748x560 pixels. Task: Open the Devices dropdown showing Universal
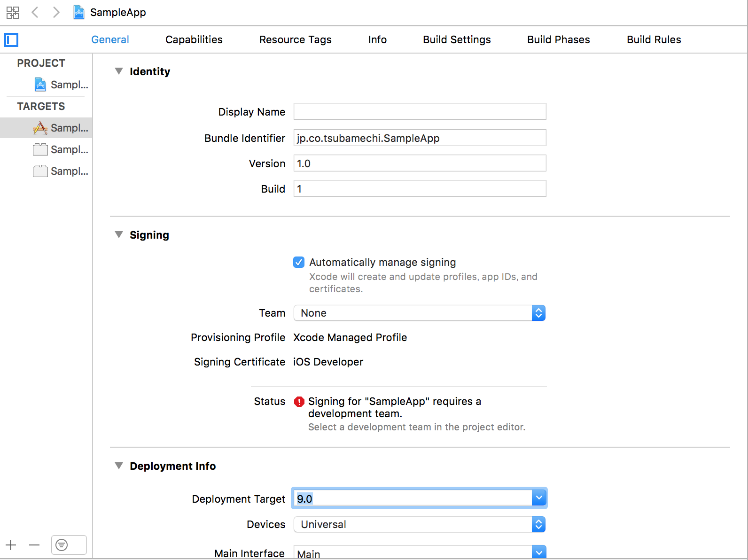420,524
